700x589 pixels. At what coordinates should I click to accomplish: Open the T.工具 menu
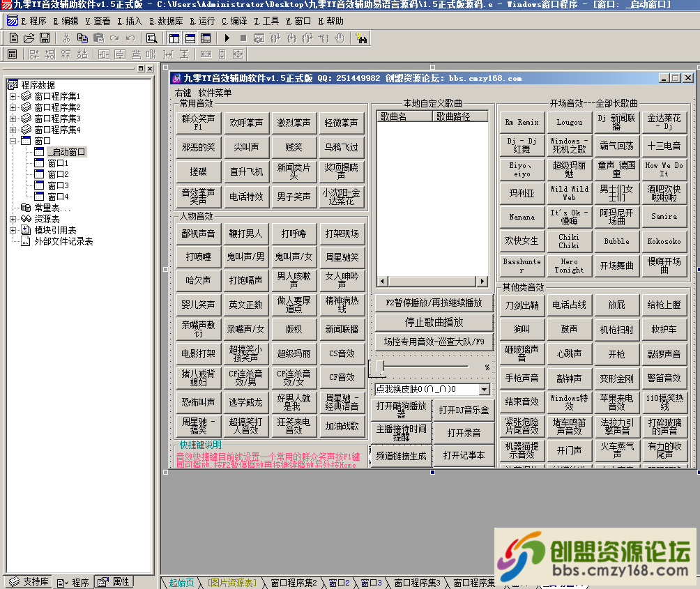[266, 21]
